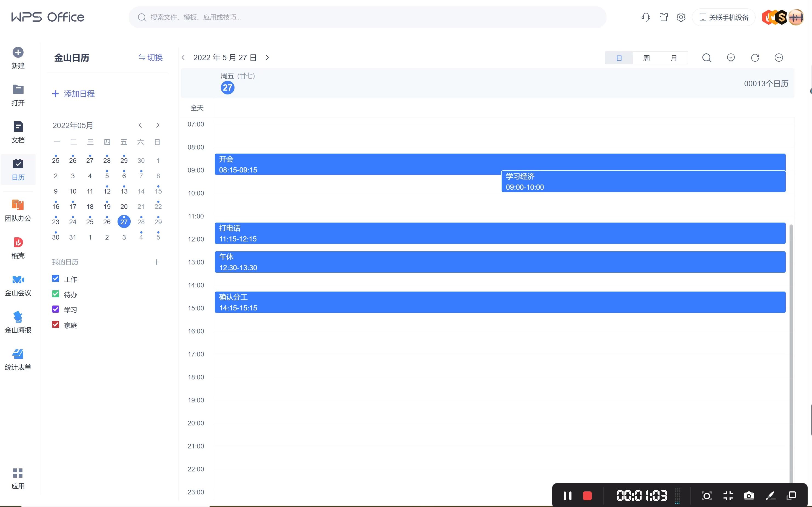The image size is (812, 507).
Task: Expand 我的日历 with the plus button
Action: pyautogui.click(x=156, y=262)
